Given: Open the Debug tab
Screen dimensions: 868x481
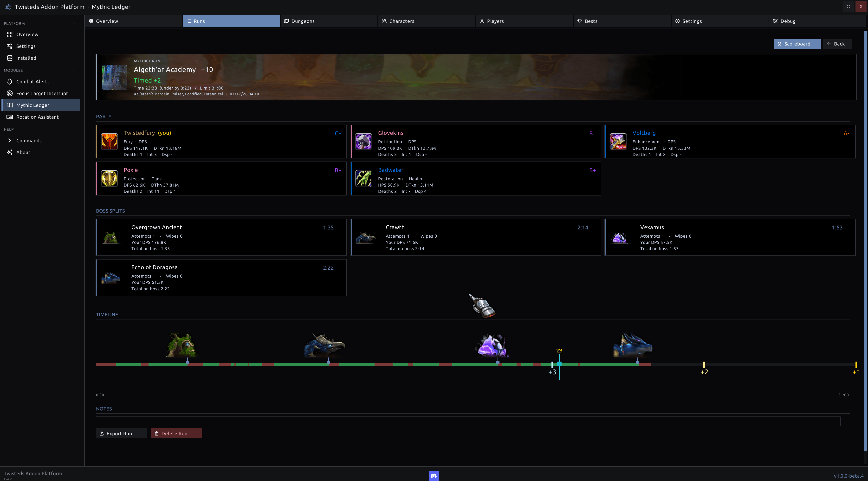Looking at the screenshot, I should pyautogui.click(x=818, y=21).
